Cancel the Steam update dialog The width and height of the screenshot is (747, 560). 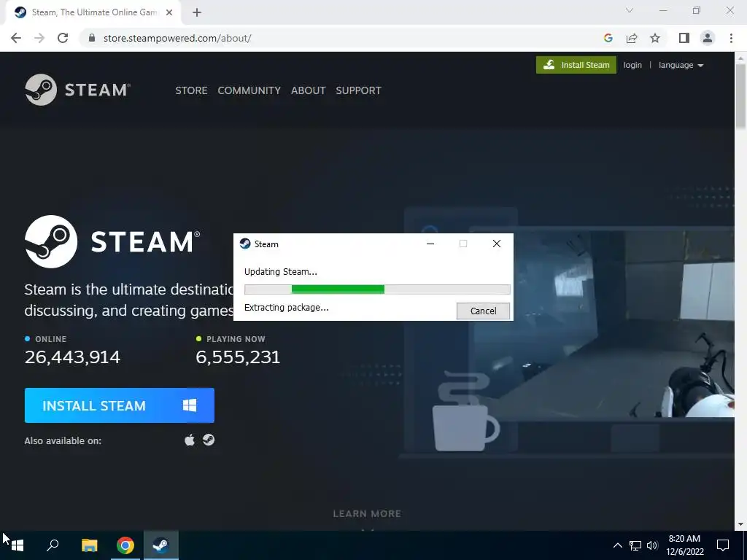click(x=483, y=311)
